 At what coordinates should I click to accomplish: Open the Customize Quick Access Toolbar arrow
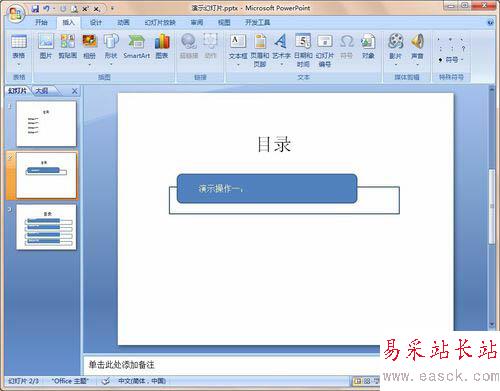(x=112, y=8)
